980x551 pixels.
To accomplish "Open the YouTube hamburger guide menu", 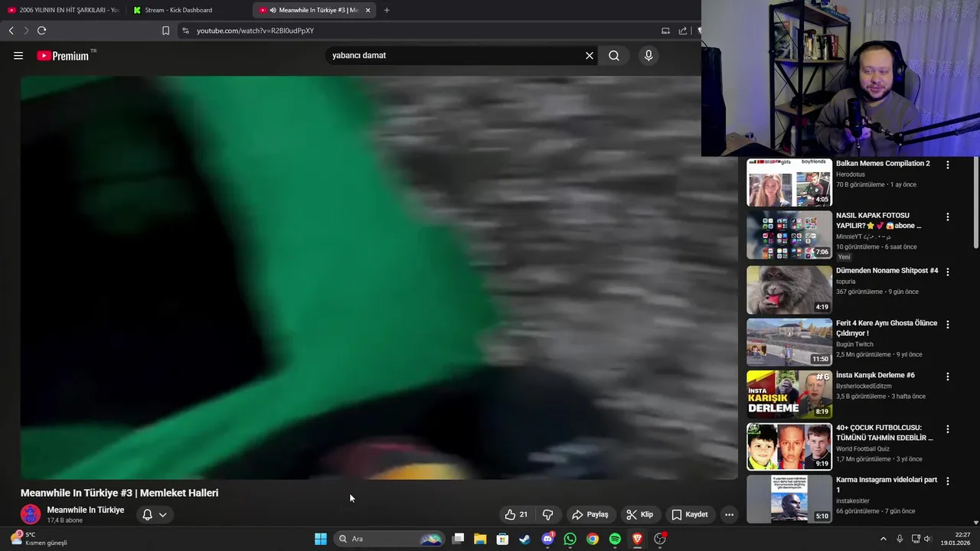I will tap(18, 56).
